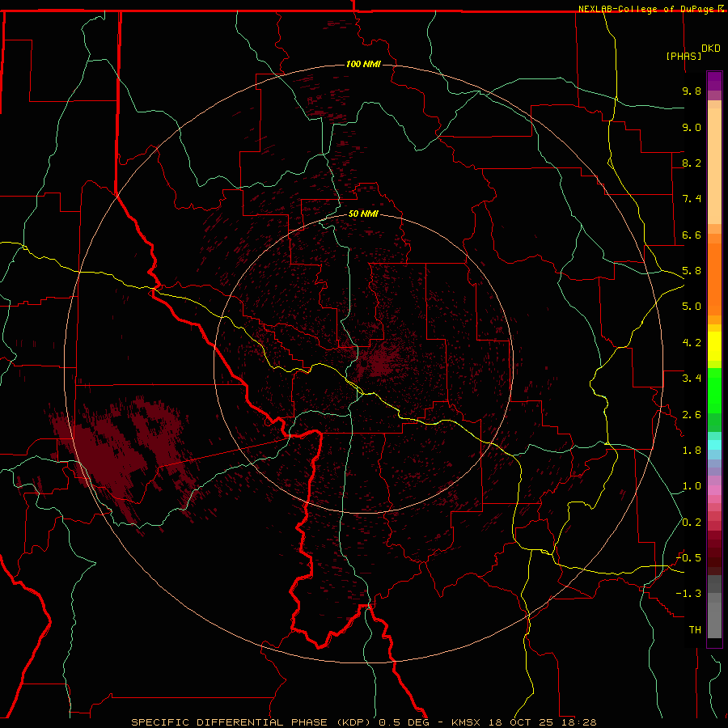728x728 pixels.
Task: Click the -0.5 scale label
Action: [688, 558]
